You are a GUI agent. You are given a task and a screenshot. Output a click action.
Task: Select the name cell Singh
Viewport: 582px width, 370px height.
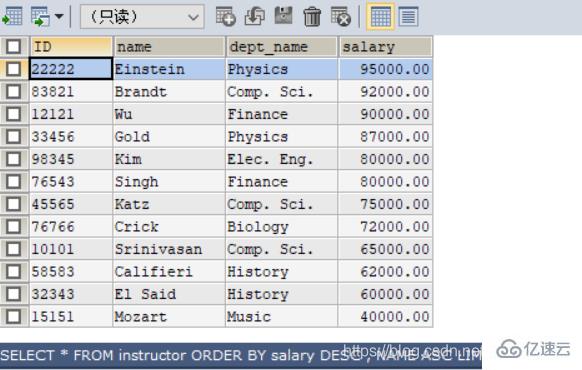(x=169, y=181)
